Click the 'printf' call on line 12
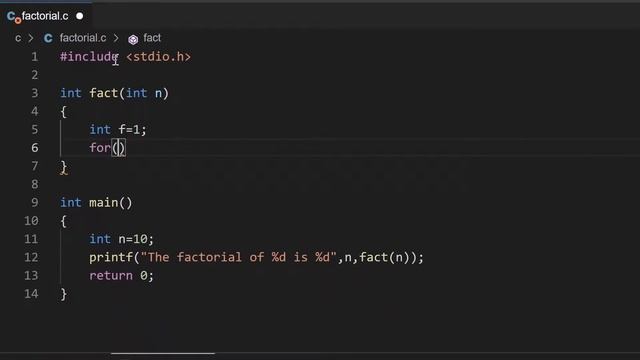The width and height of the screenshot is (640, 360). [111, 257]
